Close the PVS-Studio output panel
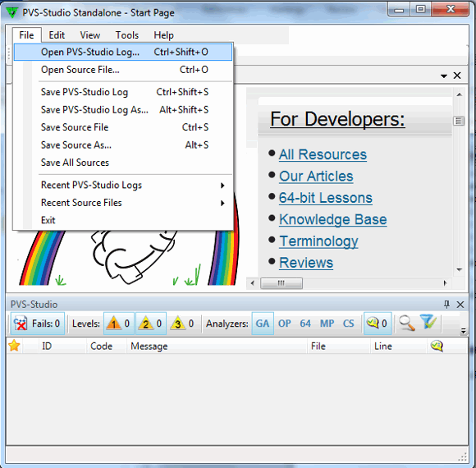Screen dimensions: 476x468 pos(460,305)
